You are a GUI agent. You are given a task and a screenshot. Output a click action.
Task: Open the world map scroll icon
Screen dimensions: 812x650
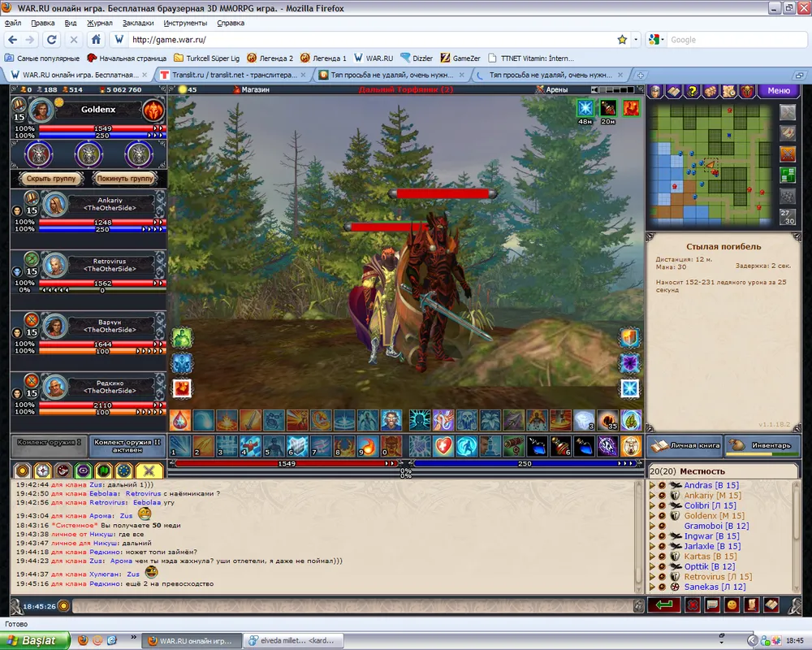coord(728,91)
